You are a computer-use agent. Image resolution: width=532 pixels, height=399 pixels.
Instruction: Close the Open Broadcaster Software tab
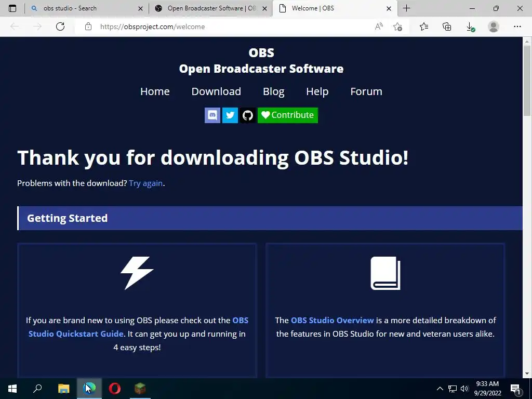[264, 9]
